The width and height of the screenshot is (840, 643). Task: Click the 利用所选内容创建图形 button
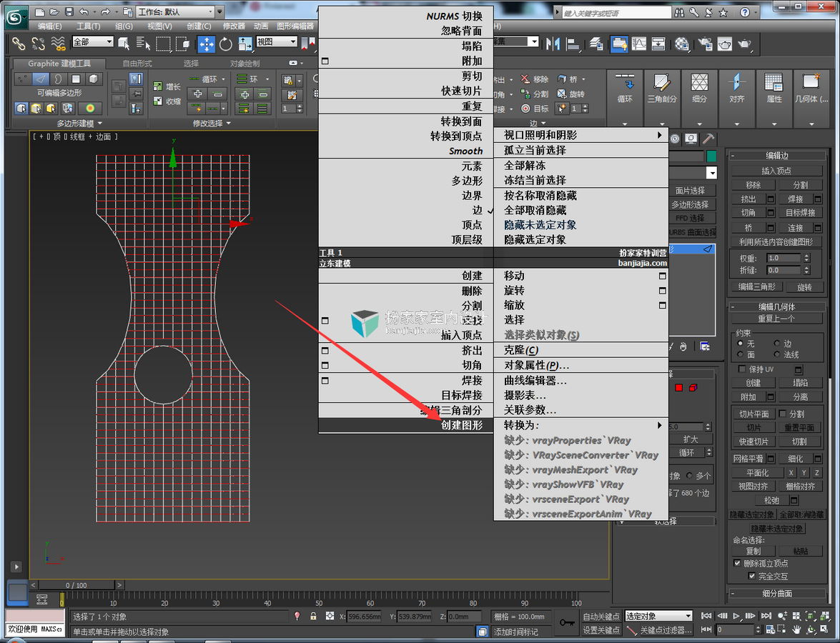[x=776, y=242]
